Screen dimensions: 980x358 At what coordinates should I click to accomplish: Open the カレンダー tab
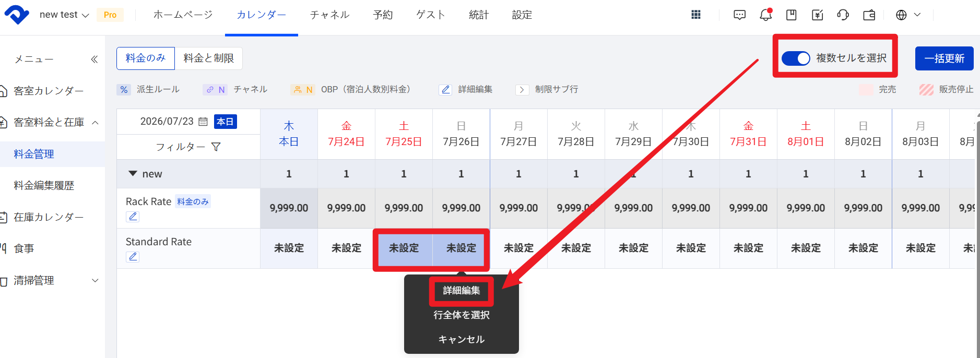(x=262, y=15)
